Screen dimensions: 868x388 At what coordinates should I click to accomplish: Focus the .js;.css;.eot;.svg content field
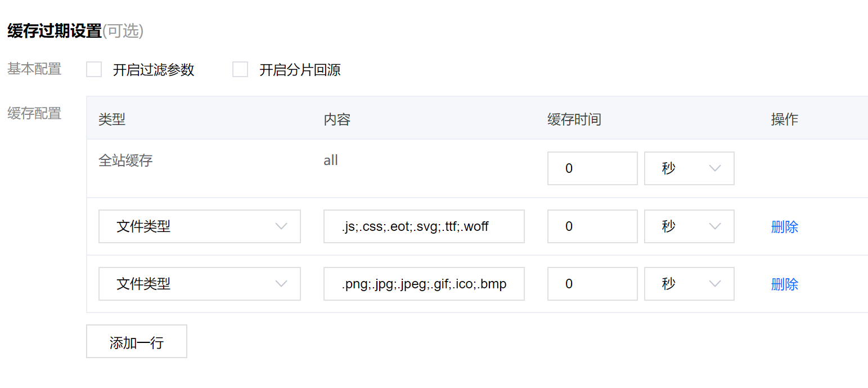click(x=424, y=226)
